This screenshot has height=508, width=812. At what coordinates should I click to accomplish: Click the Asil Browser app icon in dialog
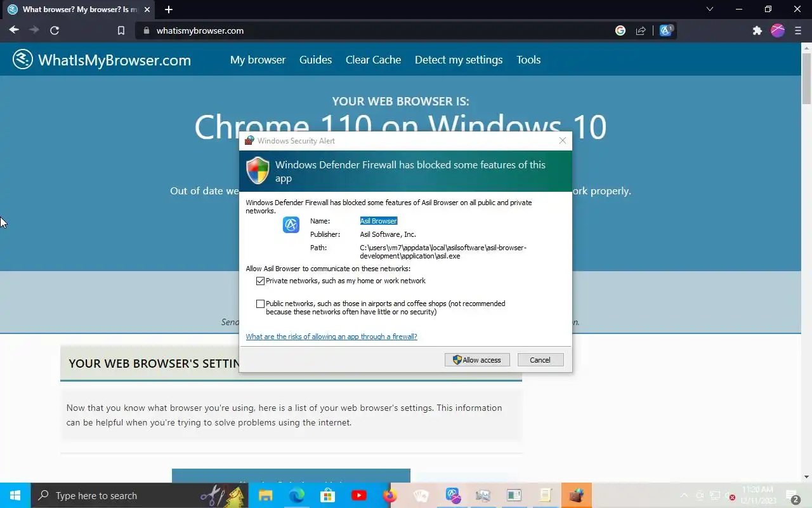291,225
